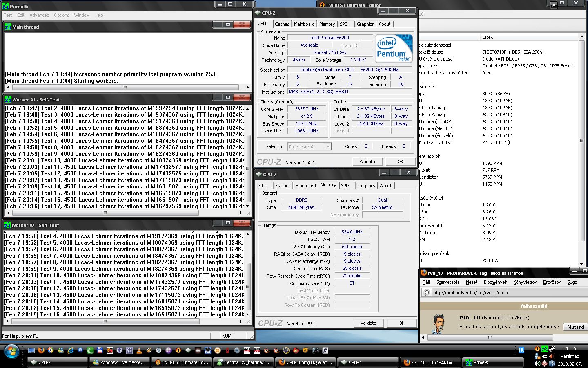Image resolution: width=588 pixels, height=368 pixels.
Task: Click first PES 2010 quick launch icon
Action: tap(247, 350)
